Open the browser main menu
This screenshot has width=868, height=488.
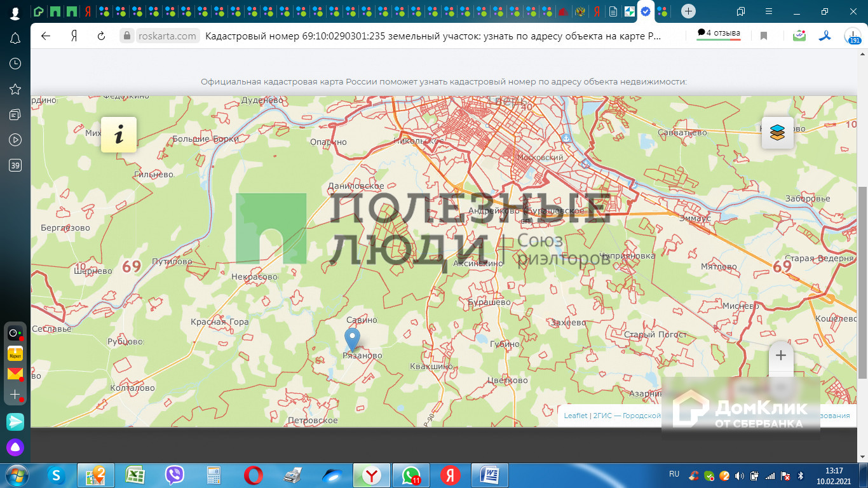click(769, 11)
